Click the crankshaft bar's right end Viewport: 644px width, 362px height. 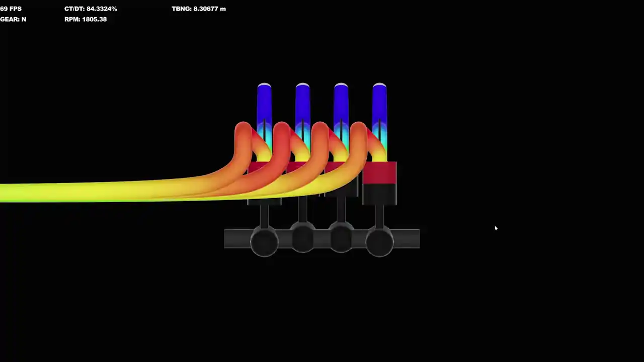(407, 239)
